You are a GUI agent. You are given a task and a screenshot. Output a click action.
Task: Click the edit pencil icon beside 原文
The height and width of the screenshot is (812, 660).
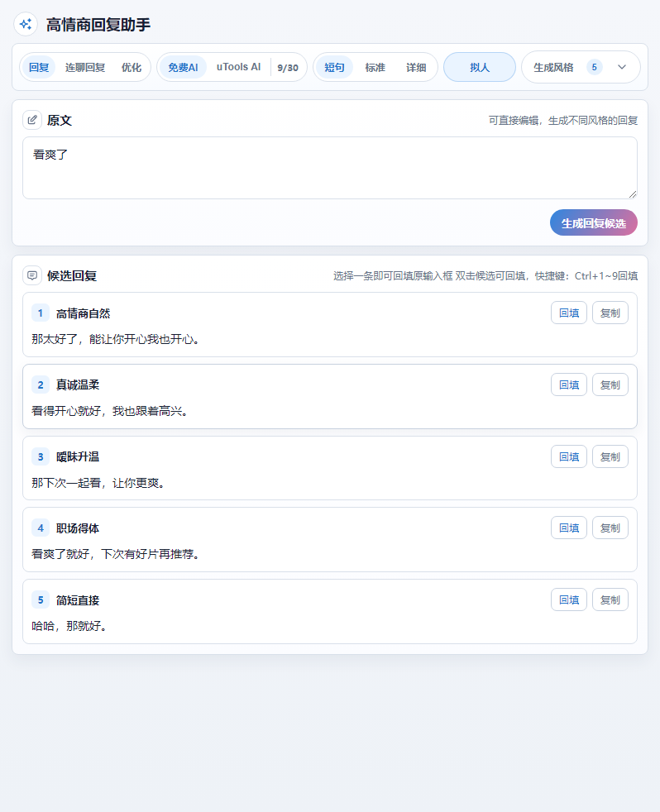click(32, 120)
